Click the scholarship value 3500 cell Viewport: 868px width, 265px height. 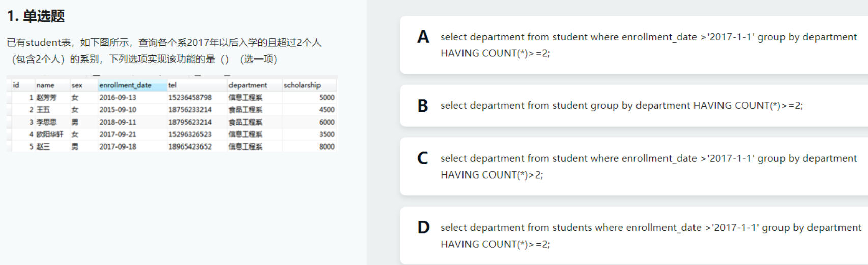[326, 134]
